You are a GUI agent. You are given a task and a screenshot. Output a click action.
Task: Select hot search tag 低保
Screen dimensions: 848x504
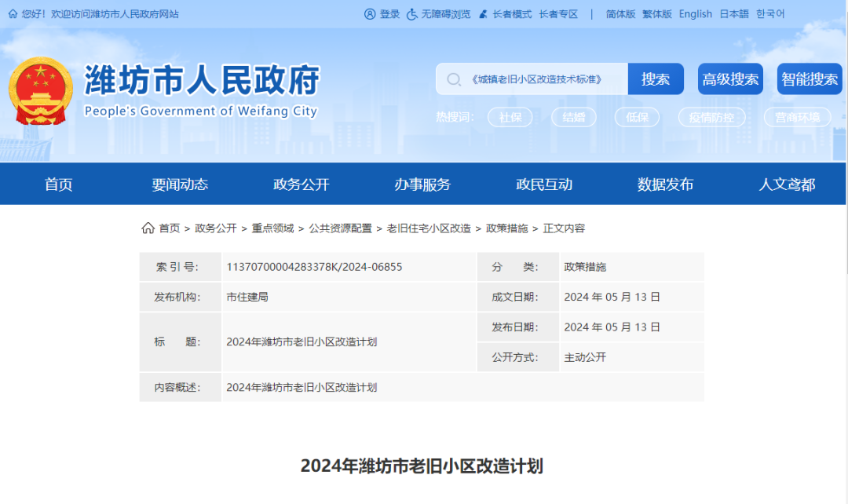coord(637,117)
